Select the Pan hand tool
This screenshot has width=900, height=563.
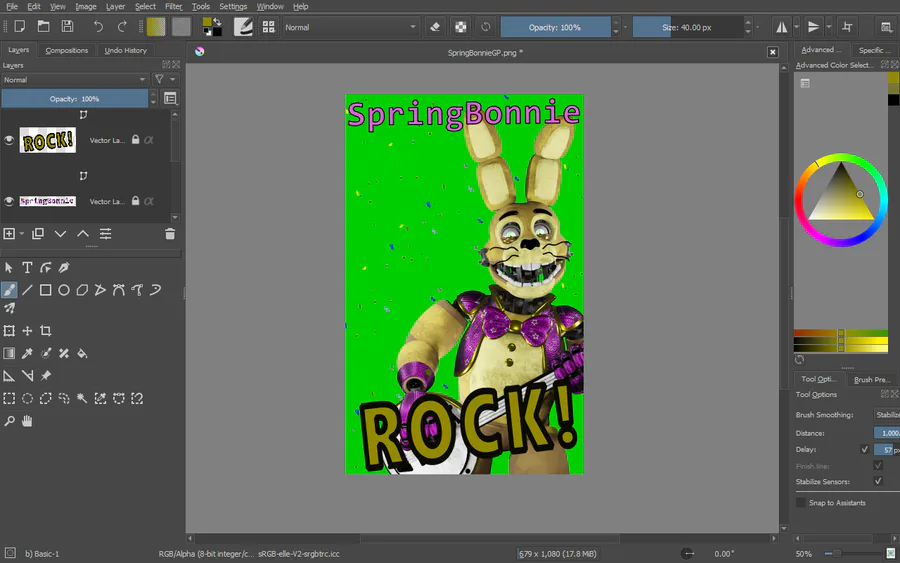click(x=27, y=421)
